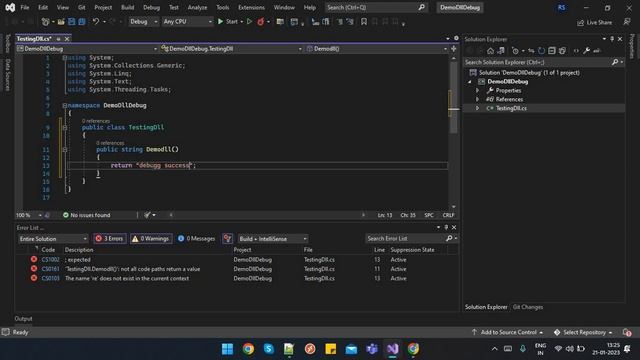Collapse the using directives block
Image resolution: width=640 pixels, height=360 pixels.
point(64,58)
